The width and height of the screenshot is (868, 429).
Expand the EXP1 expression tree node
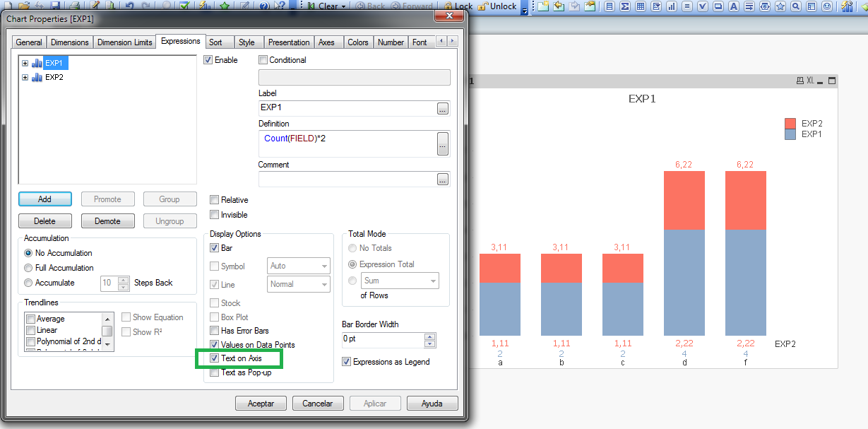click(25, 63)
